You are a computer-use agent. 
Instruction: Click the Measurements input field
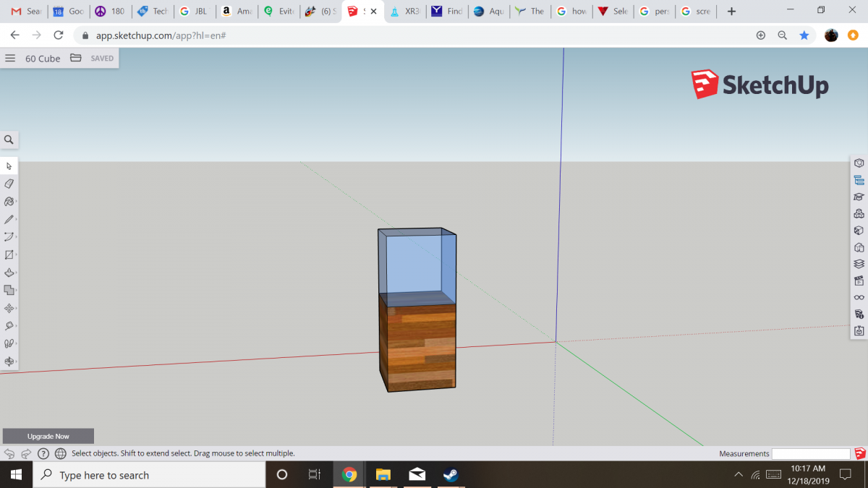[810, 454]
